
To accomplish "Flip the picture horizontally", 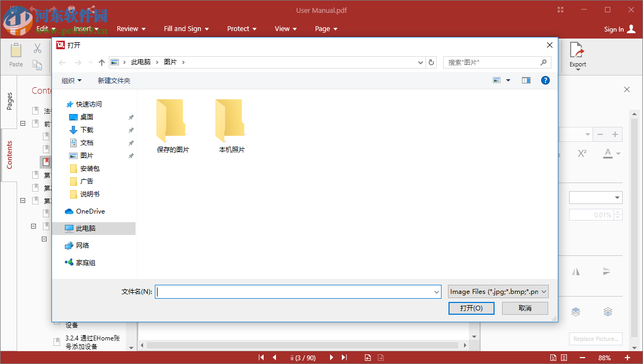I will coord(575,271).
